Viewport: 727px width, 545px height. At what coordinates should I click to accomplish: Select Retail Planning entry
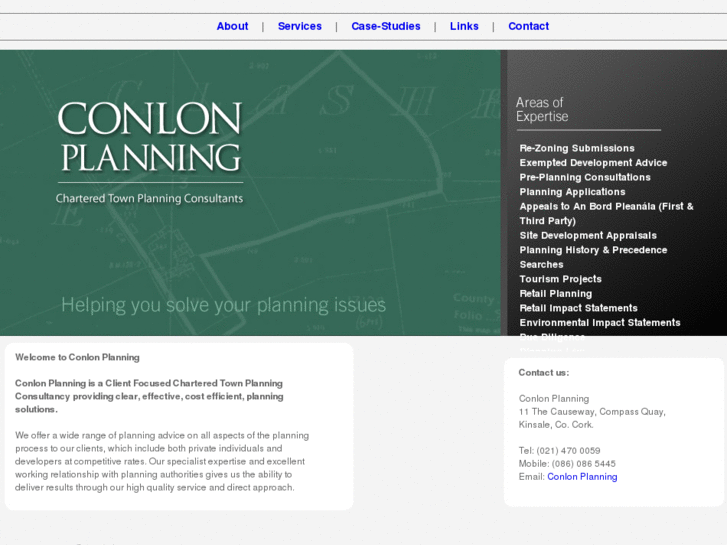coord(555,294)
